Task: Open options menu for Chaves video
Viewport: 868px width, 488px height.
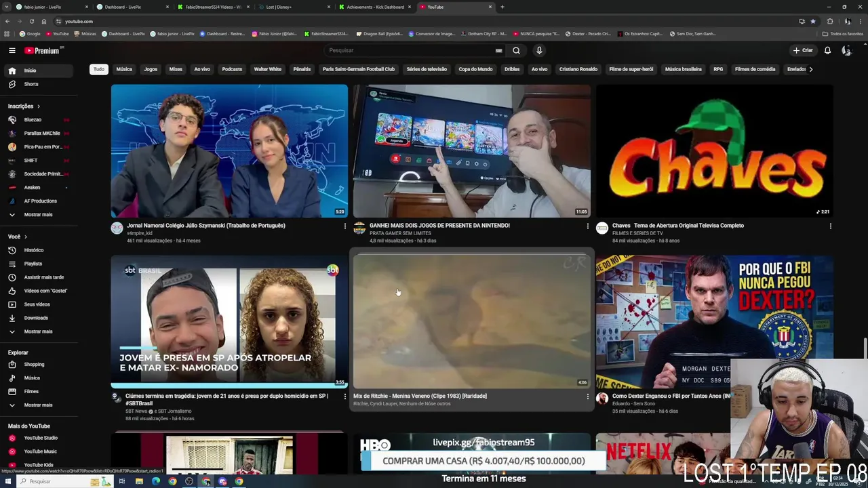Action: click(x=830, y=226)
